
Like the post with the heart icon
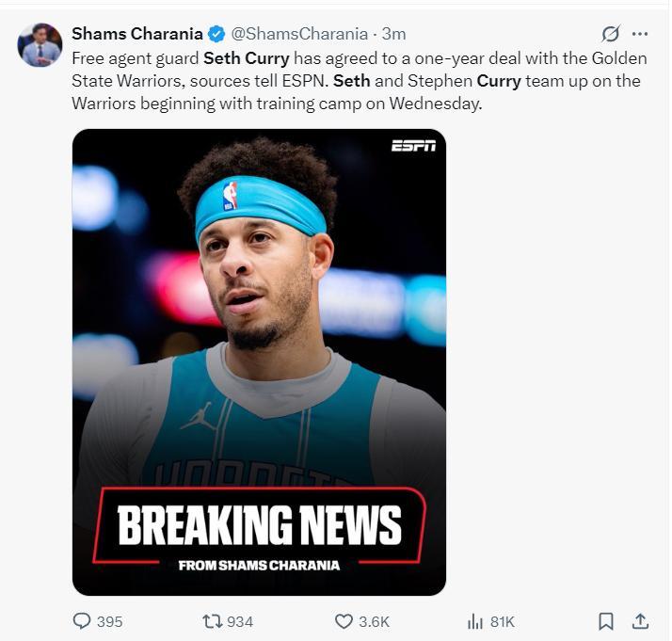tap(344, 621)
